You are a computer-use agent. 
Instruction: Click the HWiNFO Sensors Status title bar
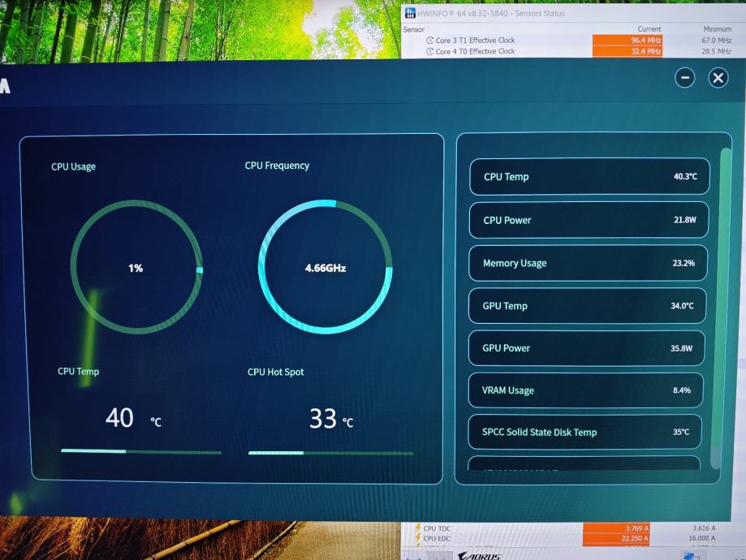point(573,13)
